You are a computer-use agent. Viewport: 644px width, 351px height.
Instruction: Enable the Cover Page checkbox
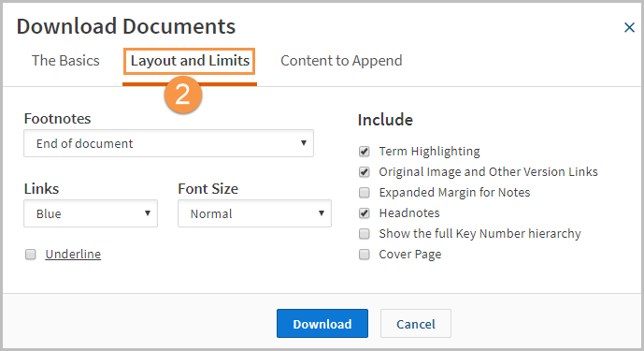coord(364,255)
